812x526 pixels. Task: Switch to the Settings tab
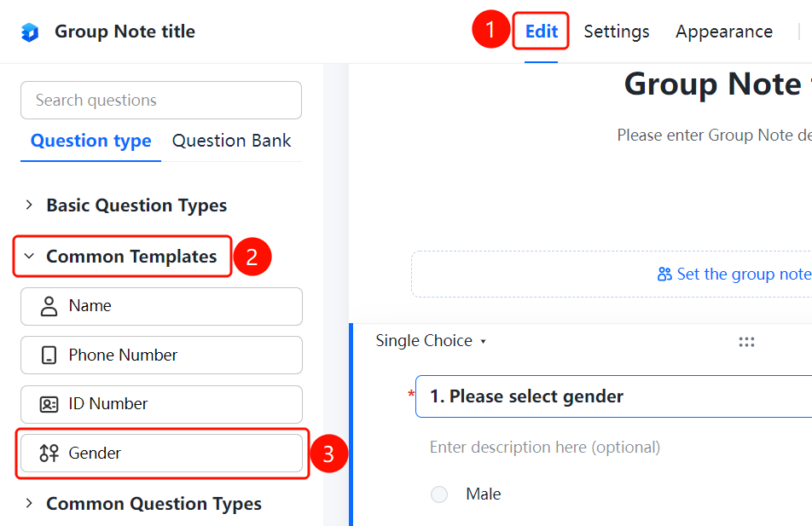point(616,32)
